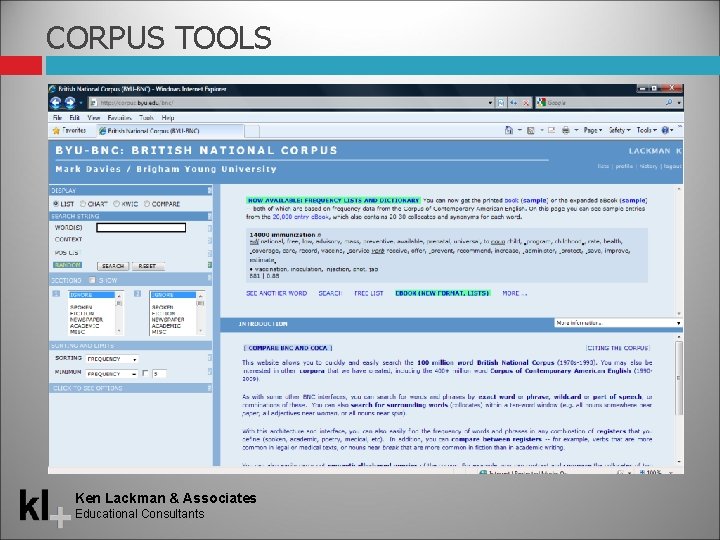
Task: Open CITING THE CORPUS link
Action: (x=618, y=348)
